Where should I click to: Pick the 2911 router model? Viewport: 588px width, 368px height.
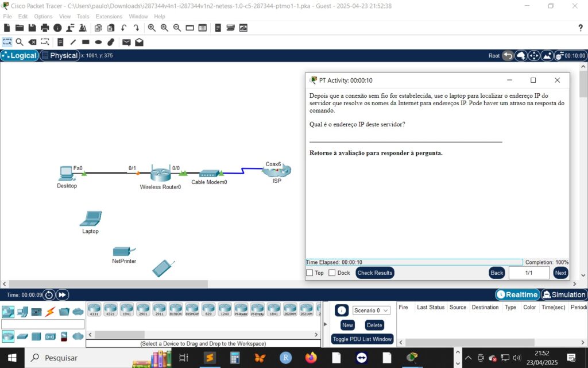tap(160, 309)
